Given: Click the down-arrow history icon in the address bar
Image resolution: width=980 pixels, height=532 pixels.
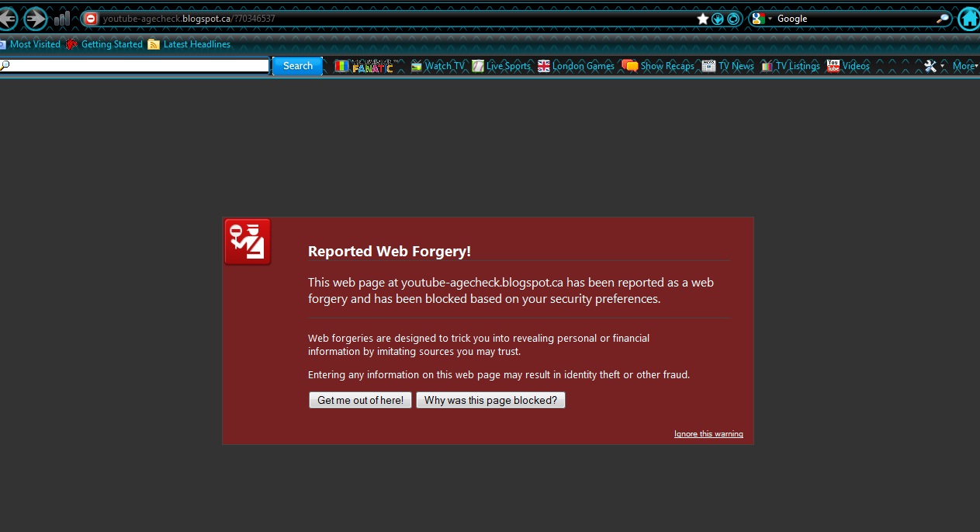Looking at the screenshot, I should (x=718, y=19).
